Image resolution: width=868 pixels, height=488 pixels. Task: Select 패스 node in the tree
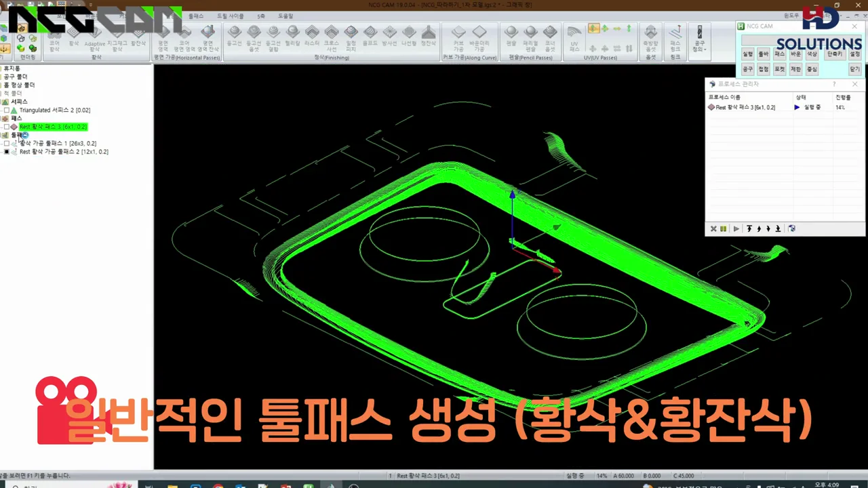[x=16, y=118]
